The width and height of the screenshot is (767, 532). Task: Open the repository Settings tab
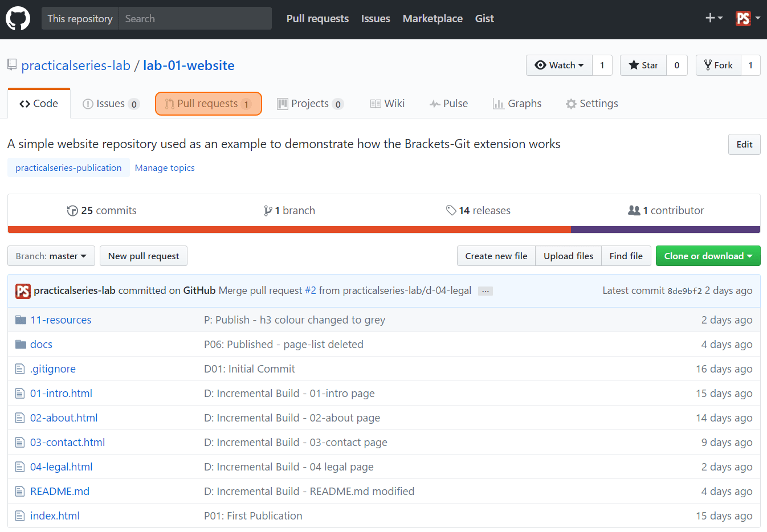(592, 104)
